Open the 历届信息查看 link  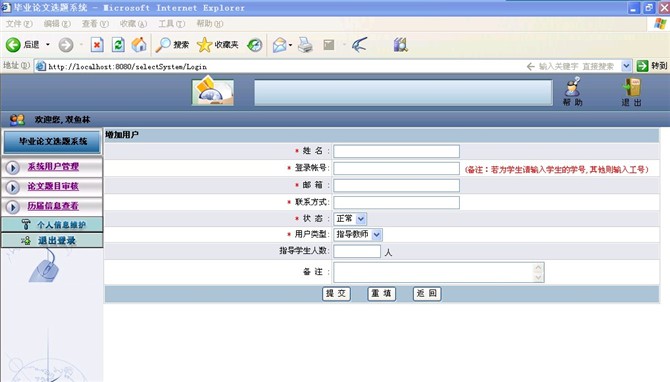[53, 206]
